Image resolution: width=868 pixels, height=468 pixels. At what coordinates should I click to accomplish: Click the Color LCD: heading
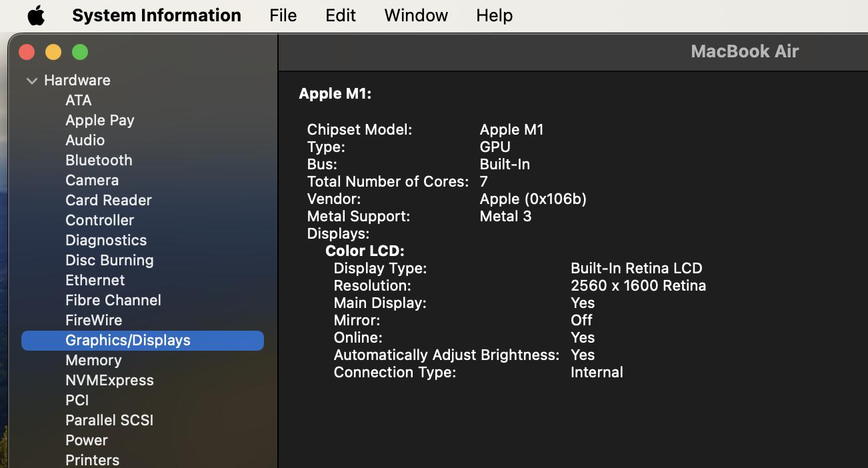[x=365, y=251]
